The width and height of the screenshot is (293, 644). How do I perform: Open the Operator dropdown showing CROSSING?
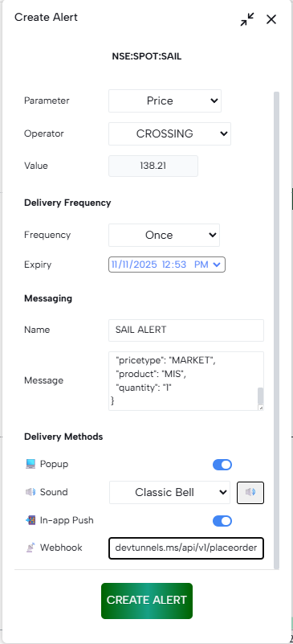pyautogui.click(x=169, y=134)
